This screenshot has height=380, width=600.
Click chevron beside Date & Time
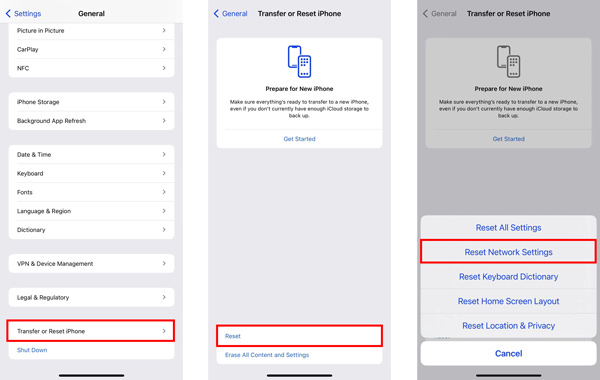point(164,154)
